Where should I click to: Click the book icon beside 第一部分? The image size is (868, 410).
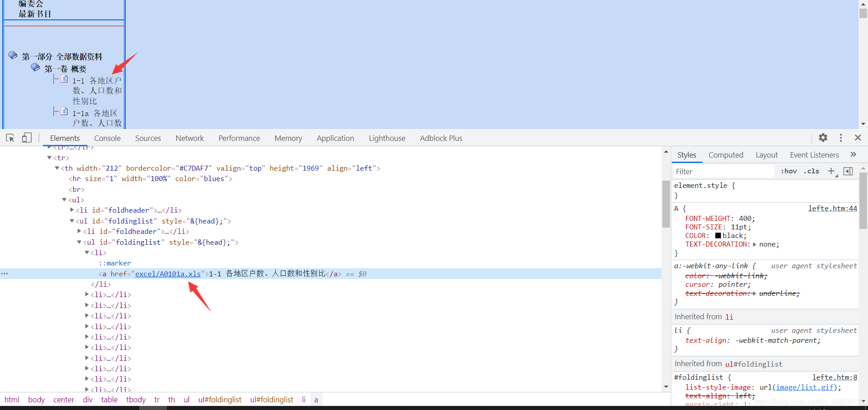point(13,55)
